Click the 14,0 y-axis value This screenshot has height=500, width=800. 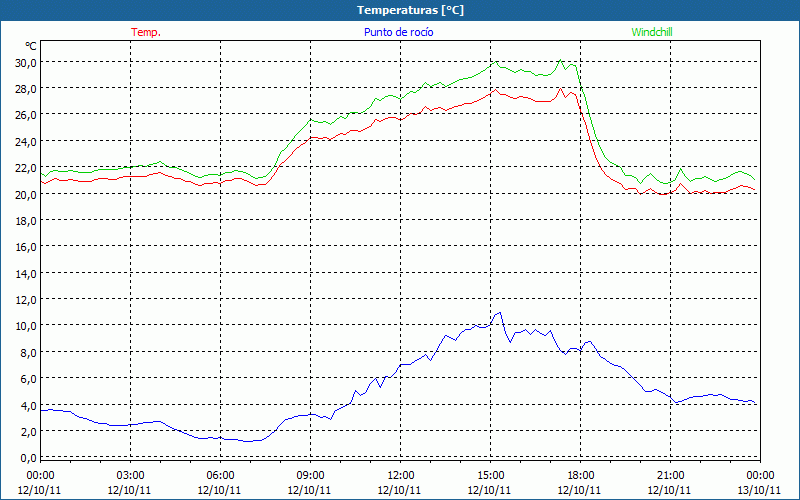click(26, 273)
